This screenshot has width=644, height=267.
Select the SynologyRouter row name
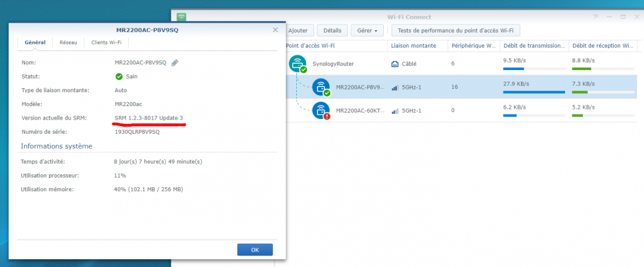pyautogui.click(x=333, y=64)
